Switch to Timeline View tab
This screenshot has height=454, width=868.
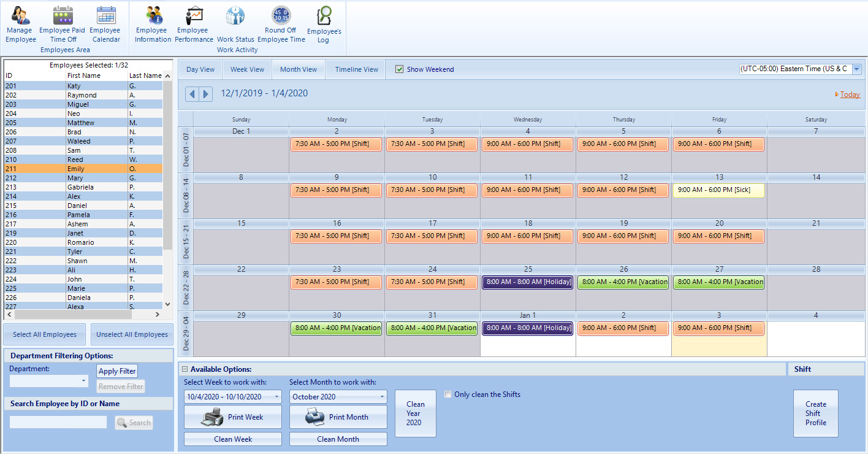tap(356, 69)
